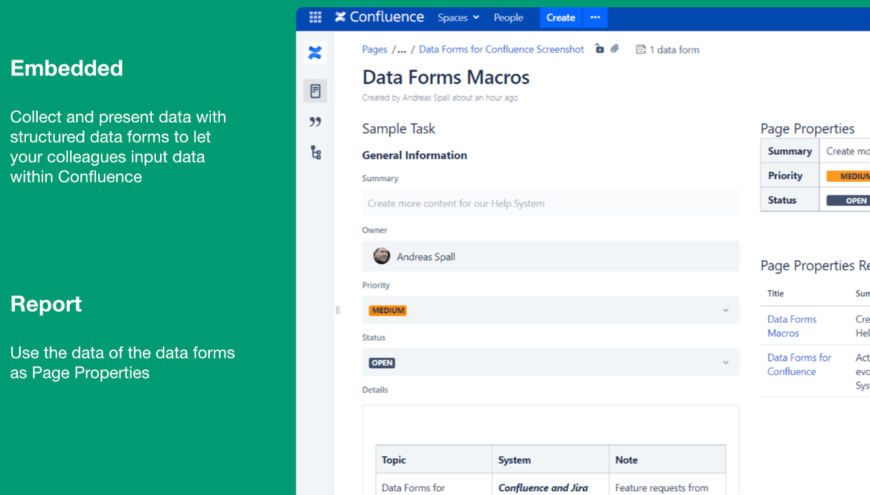Open the more options ellipsis next to Create
Viewport: 870px width, 495px height.
(x=595, y=17)
